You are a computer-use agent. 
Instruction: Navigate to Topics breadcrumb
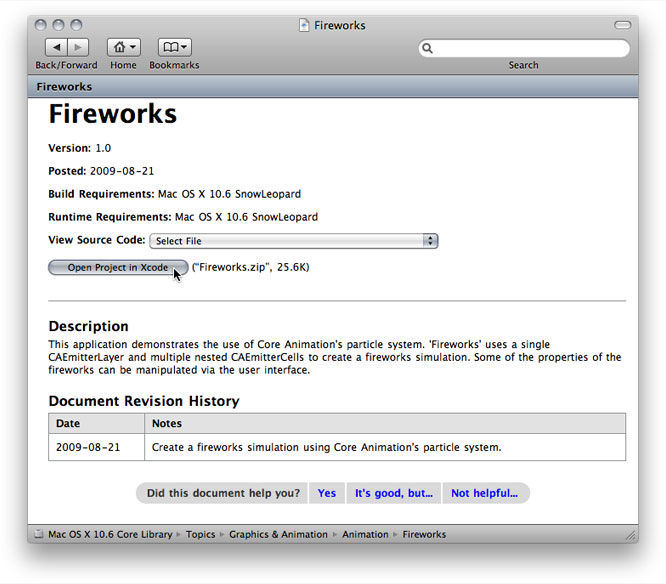200,534
